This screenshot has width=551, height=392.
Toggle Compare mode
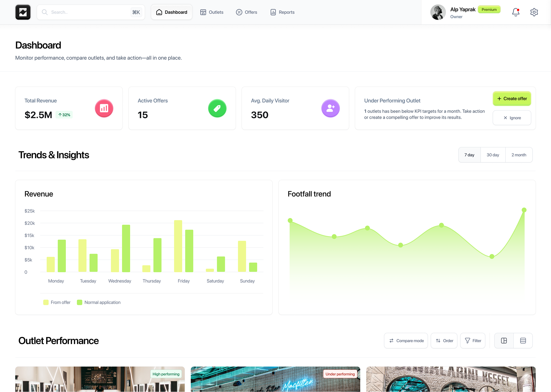point(406,341)
